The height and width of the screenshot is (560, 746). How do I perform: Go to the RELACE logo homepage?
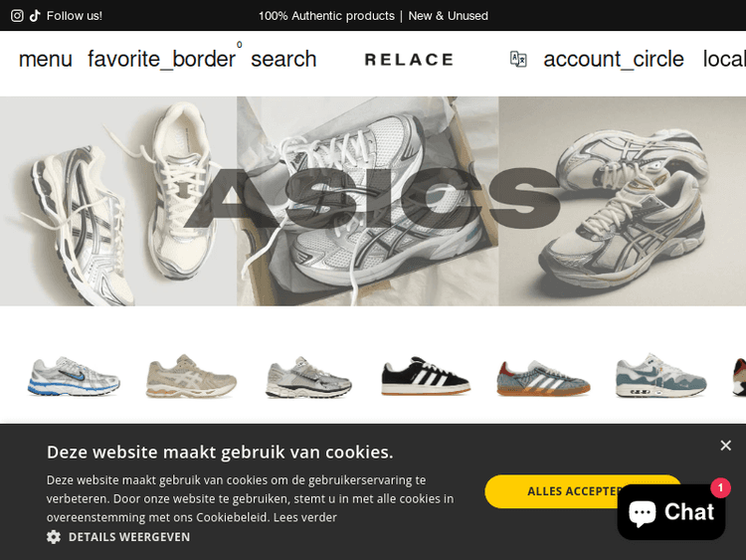409,60
